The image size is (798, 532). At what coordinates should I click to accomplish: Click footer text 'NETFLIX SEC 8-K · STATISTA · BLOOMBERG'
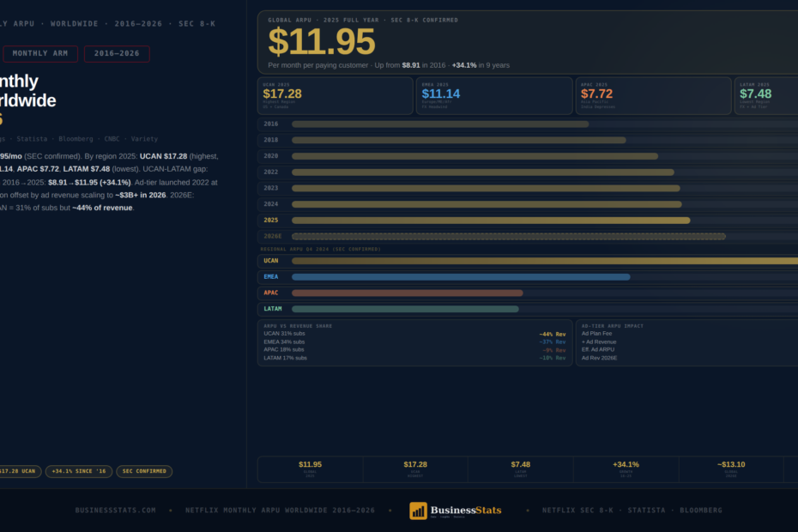pos(632,510)
